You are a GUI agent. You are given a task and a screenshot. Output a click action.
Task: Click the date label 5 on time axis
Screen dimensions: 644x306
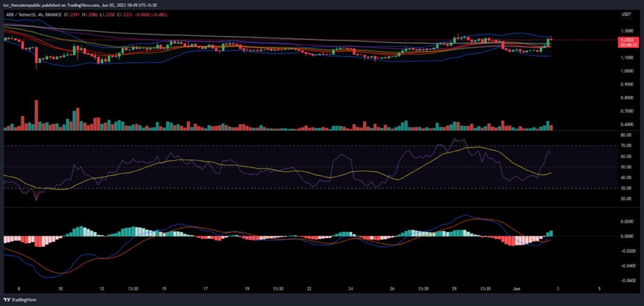pyautogui.click(x=599, y=289)
